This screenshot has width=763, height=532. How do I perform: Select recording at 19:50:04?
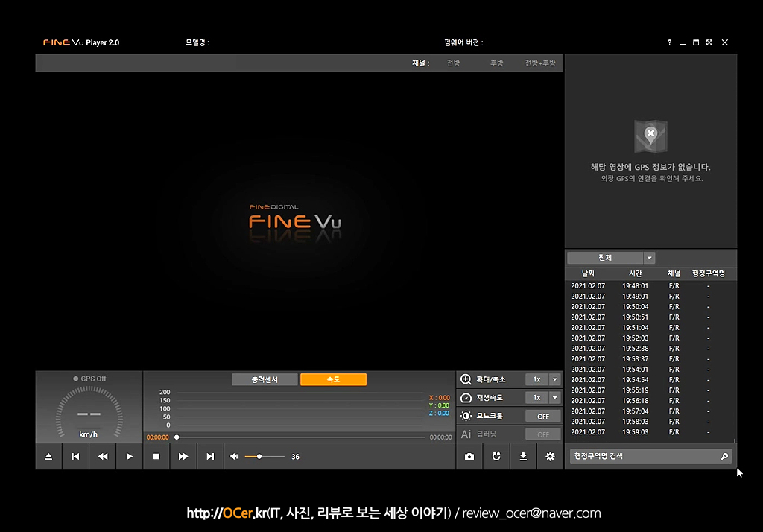(650, 307)
